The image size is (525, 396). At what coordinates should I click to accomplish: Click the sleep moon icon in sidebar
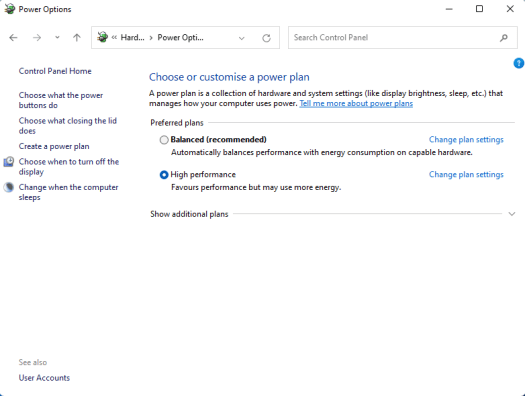tap(9, 187)
